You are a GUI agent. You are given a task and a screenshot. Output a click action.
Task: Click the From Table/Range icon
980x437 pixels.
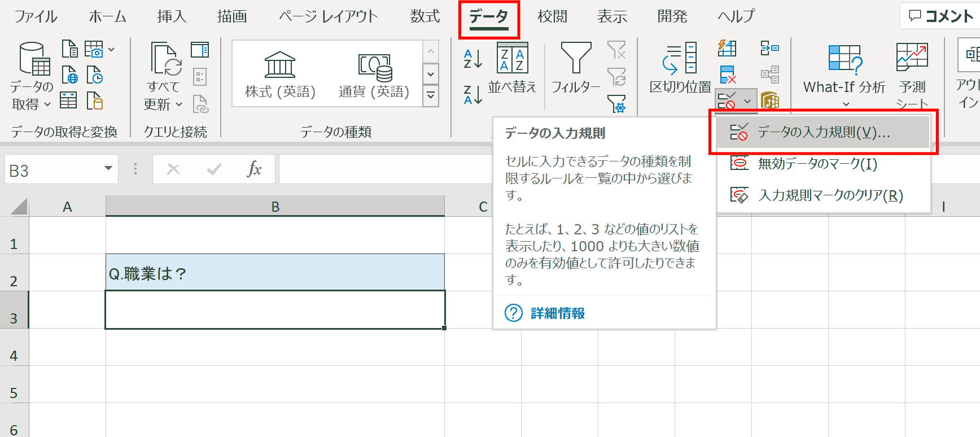pyautogui.click(x=68, y=100)
